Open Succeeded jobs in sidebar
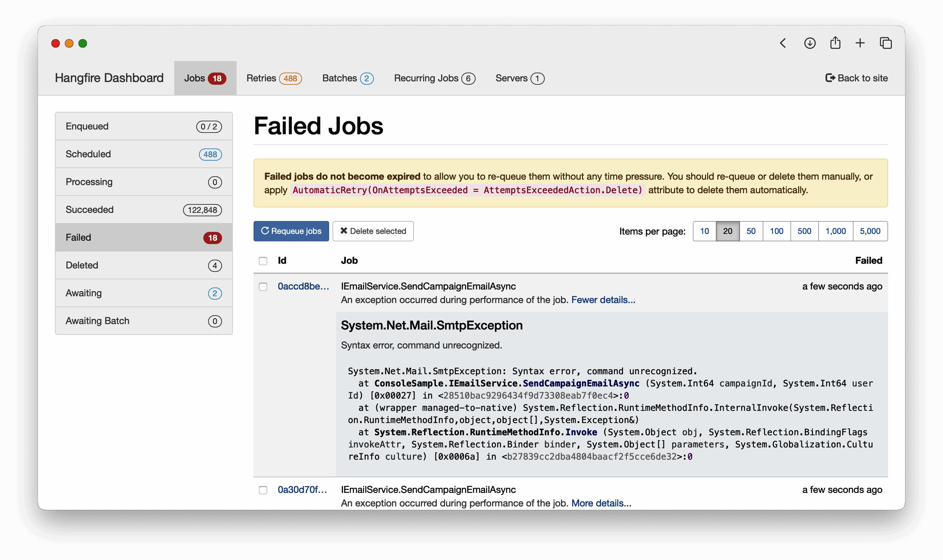This screenshot has height=560, width=943. pos(143,210)
